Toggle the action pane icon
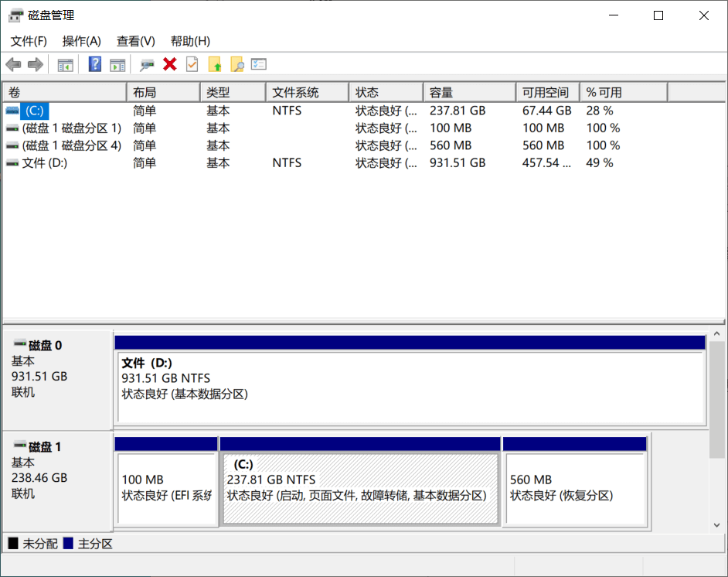Viewport: 728px width, 577px height. click(117, 65)
